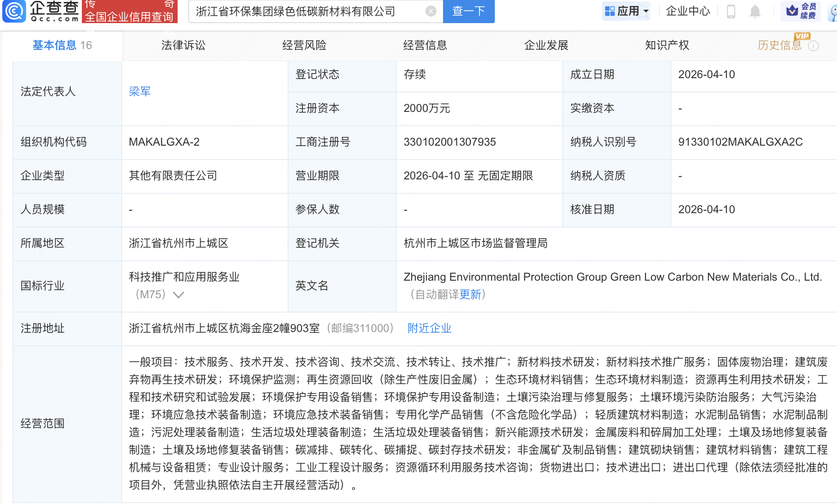Open the notification bell icon
837x504 pixels.
click(x=755, y=11)
